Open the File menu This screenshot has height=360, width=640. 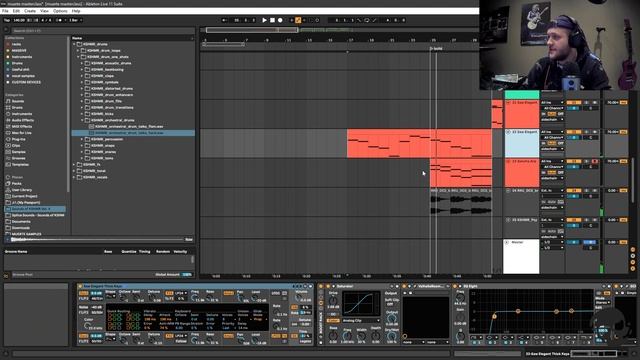point(5,11)
